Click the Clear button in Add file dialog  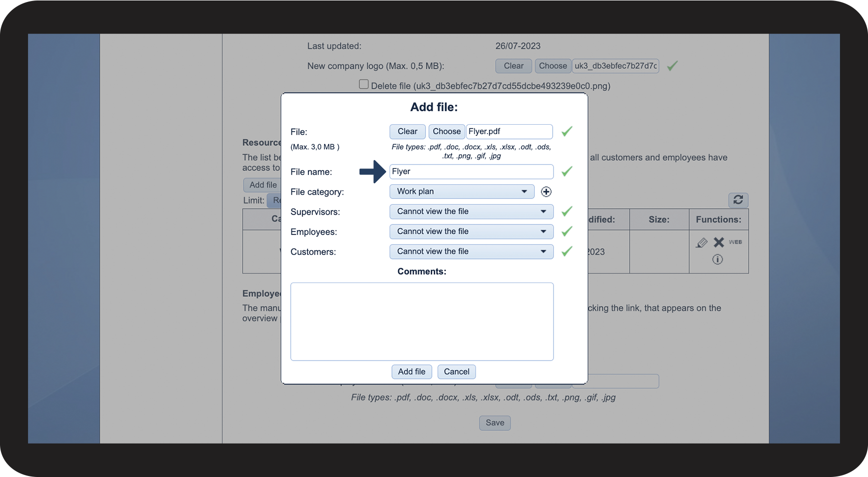pos(407,132)
